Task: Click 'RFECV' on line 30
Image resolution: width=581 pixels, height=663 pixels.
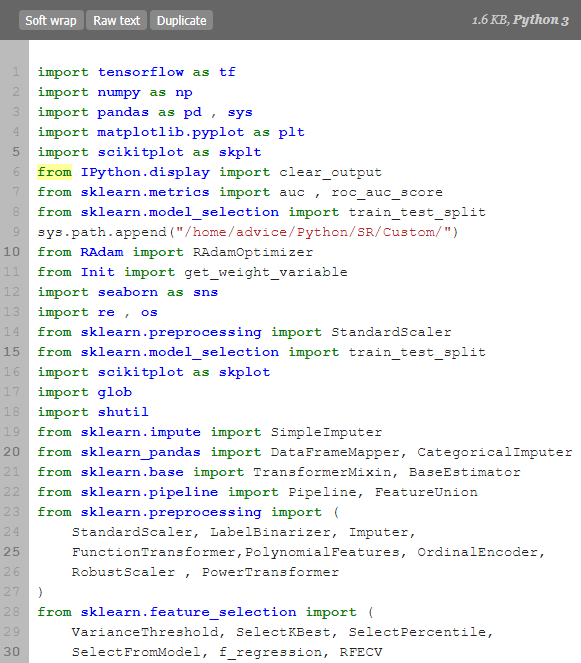Action: [x=361, y=652]
